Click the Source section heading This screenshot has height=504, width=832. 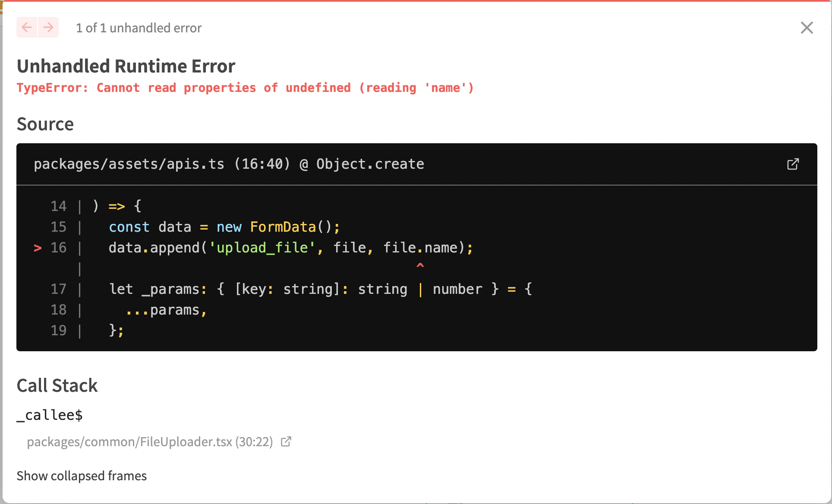45,124
